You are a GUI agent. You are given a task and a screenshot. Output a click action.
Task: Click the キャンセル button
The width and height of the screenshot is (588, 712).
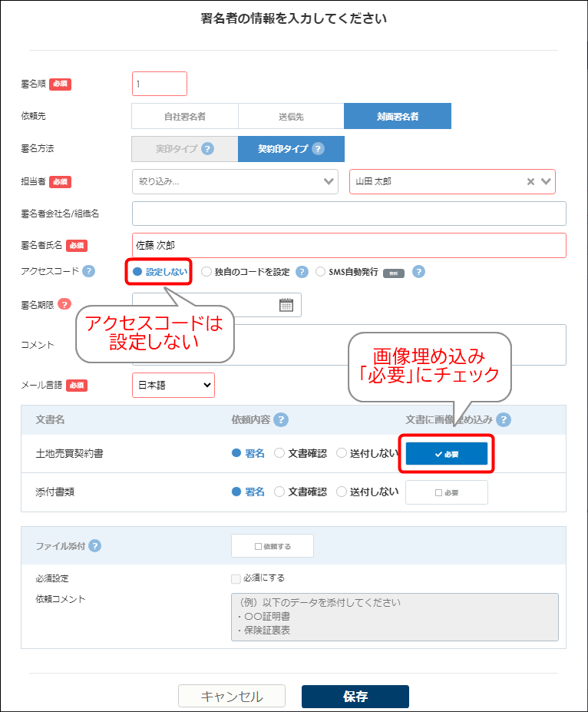[232, 696]
